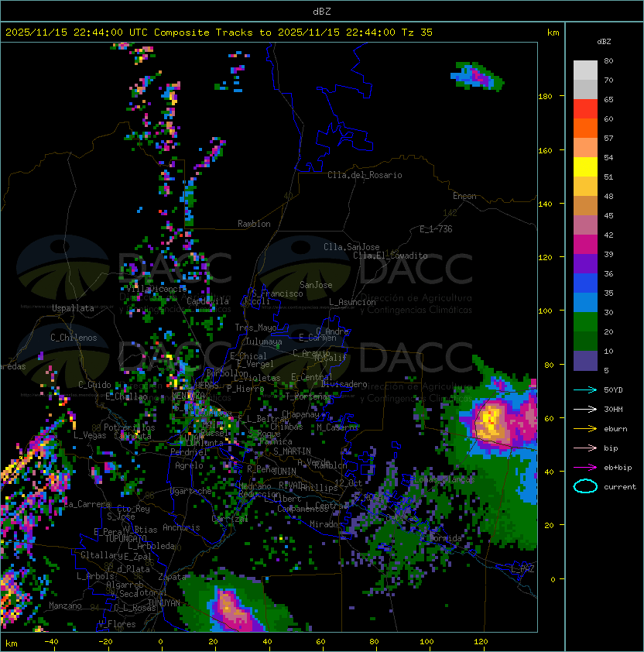This screenshot has height=652, width=644.
Task: Click the 'TUPUNGATO' map label
Action: click(125, 539)
